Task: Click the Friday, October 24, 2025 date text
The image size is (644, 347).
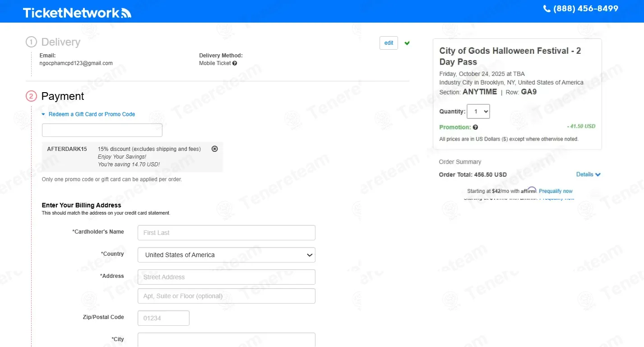Action: [x=482, y=74]
